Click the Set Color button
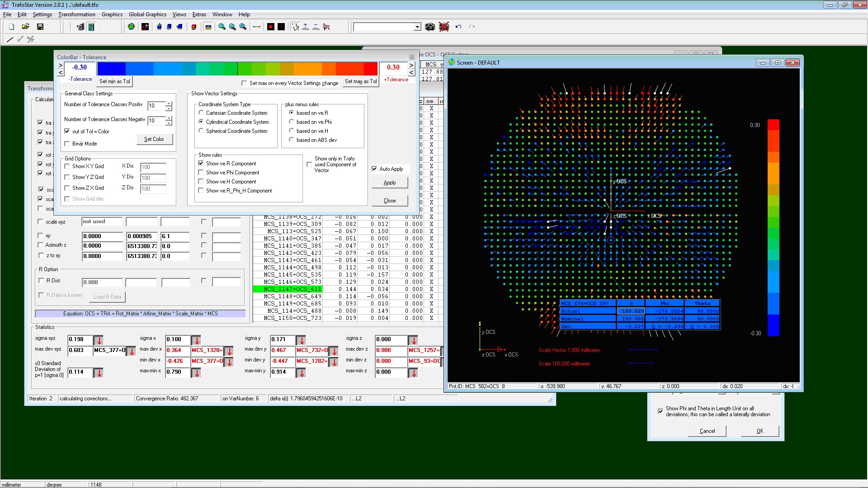The height and width of the screenshot is (488, 868). pos(155,139)
